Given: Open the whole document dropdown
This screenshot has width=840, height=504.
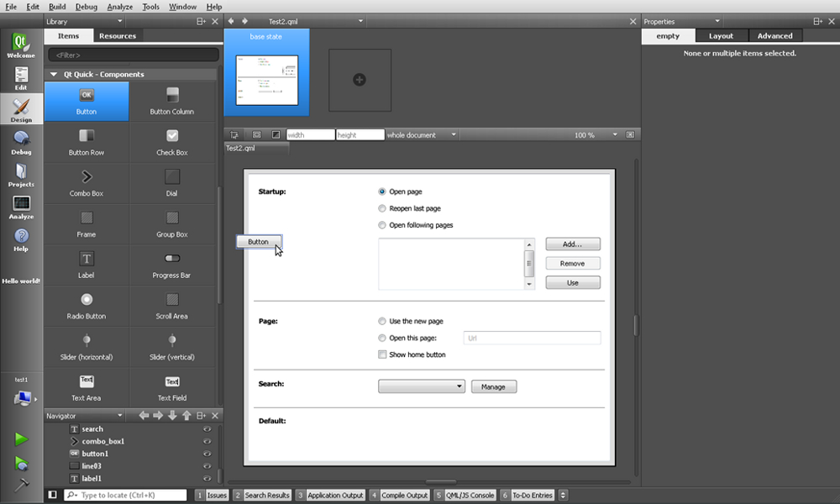Looking at the screenshot, I should click(454, 135).
